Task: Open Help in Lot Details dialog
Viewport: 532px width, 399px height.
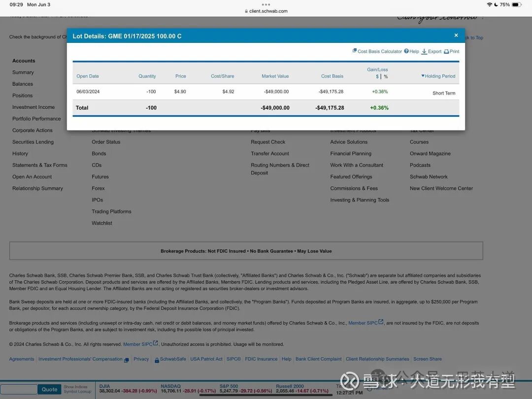Action: point(411,51)
